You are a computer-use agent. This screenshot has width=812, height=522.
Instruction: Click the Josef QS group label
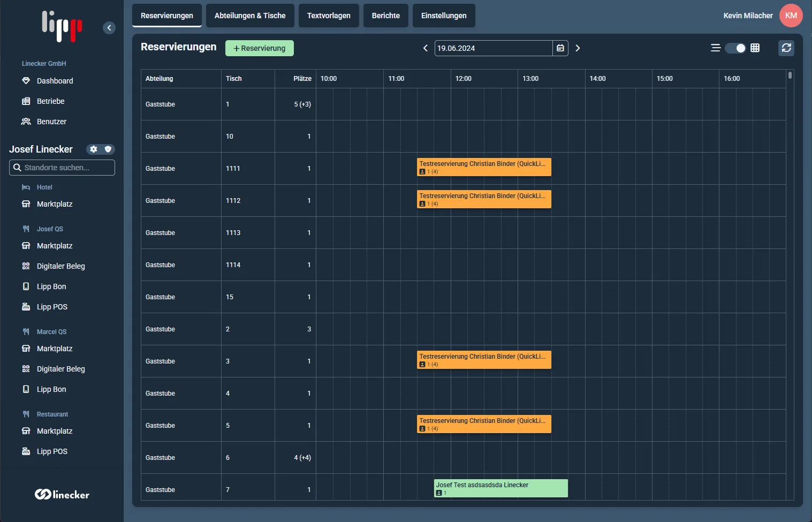(50, 229)
